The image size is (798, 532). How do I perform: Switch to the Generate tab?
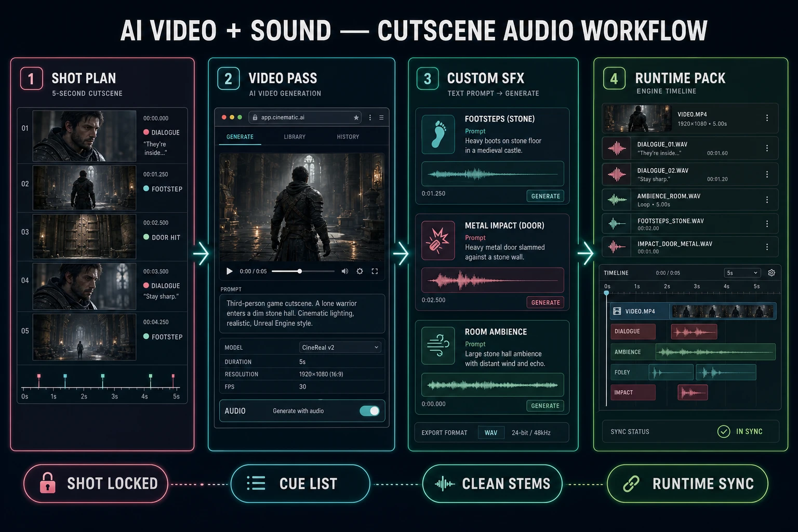point(240,137)
